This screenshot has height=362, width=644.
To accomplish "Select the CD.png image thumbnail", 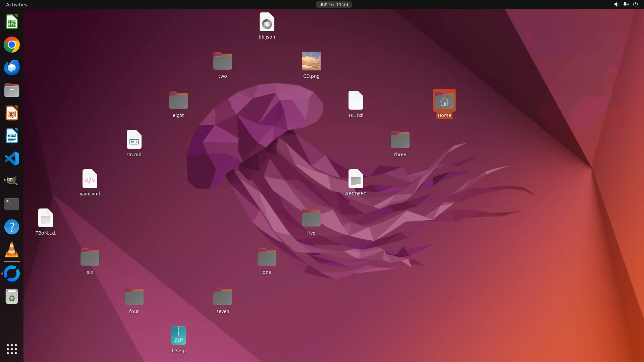I will click(x=311, y=61).
